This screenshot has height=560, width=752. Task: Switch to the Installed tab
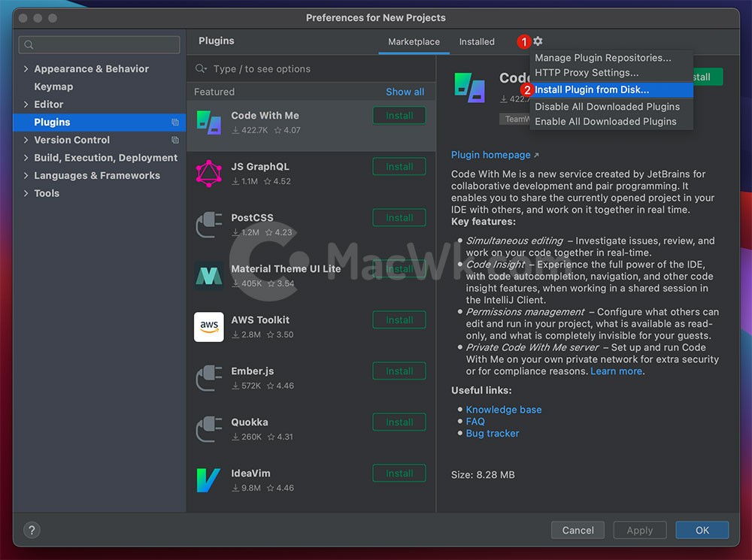[x=477, y=42]
